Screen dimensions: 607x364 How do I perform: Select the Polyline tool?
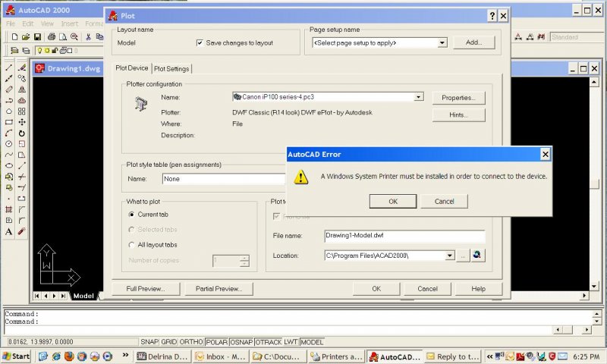tap(9, 100)
